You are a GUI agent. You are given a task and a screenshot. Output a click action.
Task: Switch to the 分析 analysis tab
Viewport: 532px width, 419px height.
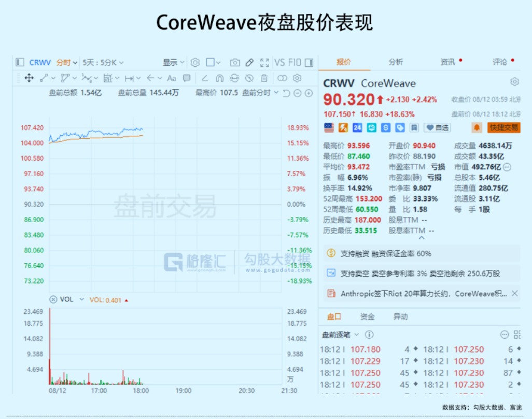(396, 62)
